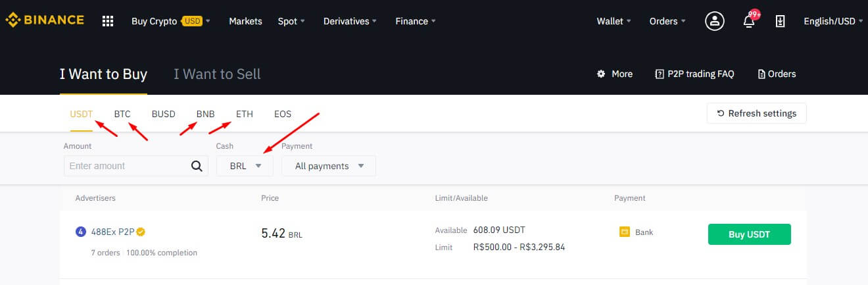The image size is (868, 285).
Task: Select the BUSD coin tab
Action: point(164,114)
